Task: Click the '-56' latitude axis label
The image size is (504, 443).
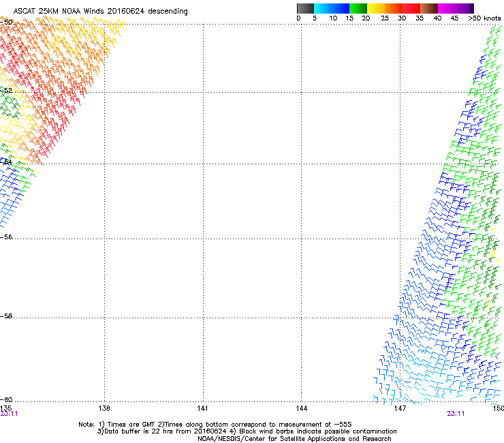Action: tap(6, 237)
